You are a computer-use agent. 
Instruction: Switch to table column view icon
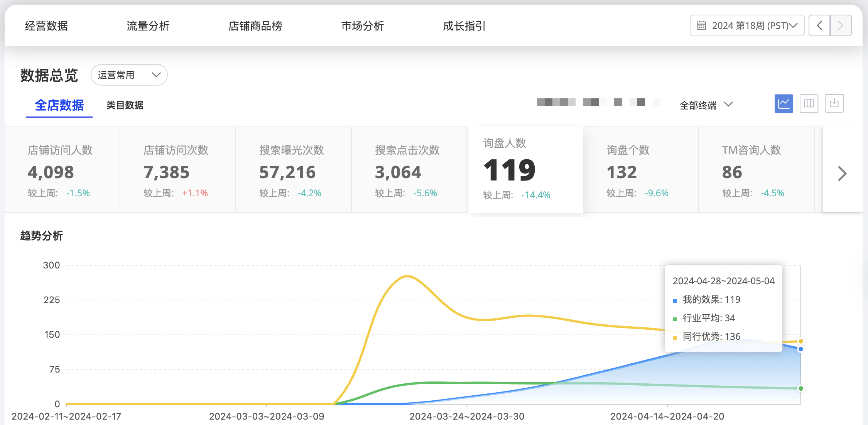[809, 104]
